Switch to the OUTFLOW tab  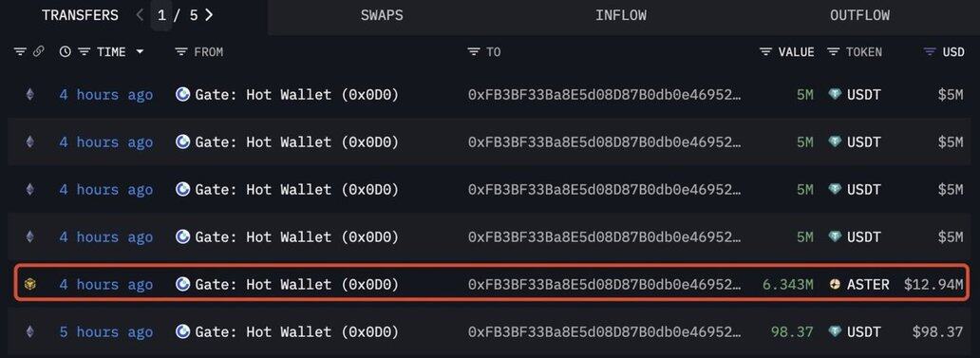click(860, 15)
